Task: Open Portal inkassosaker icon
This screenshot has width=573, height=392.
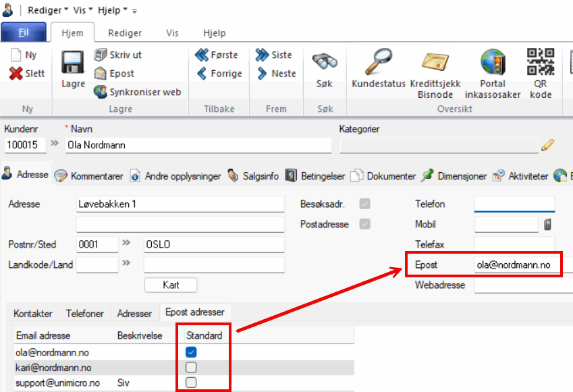Action: [x=493, y=63]
